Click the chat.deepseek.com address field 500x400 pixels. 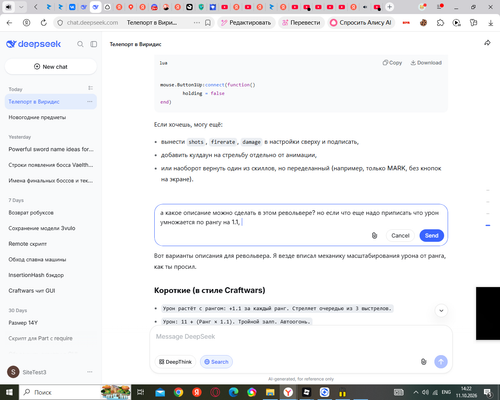point(92,23)
